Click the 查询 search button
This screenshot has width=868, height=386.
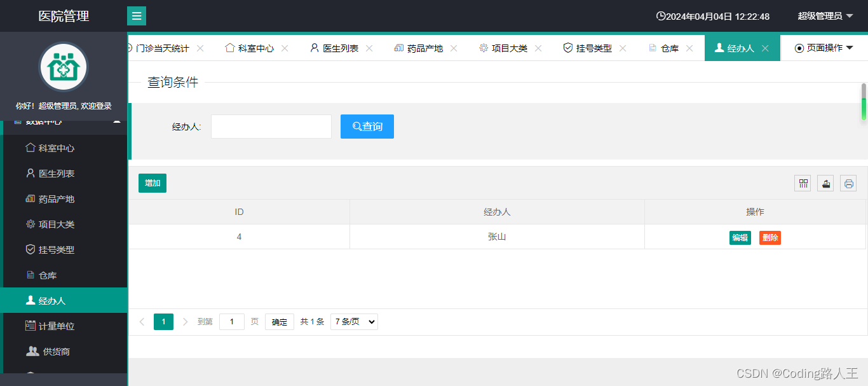point(367,127)
